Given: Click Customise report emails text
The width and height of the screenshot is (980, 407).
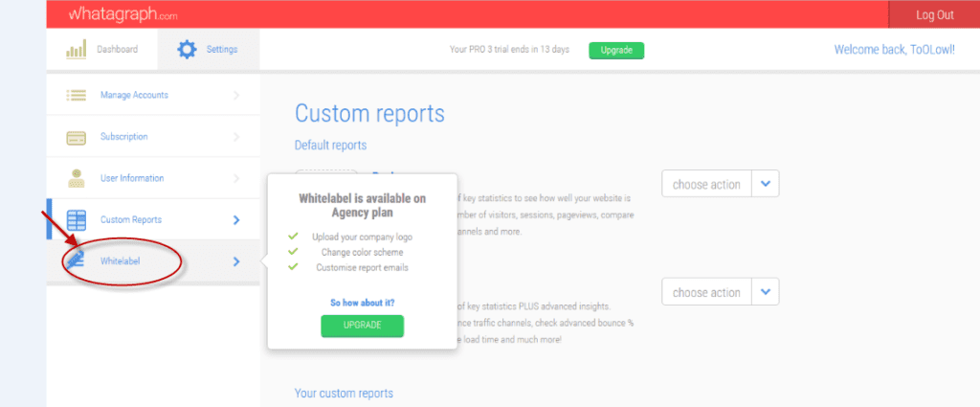Looking at the screenshot, I should coord(363,267).
